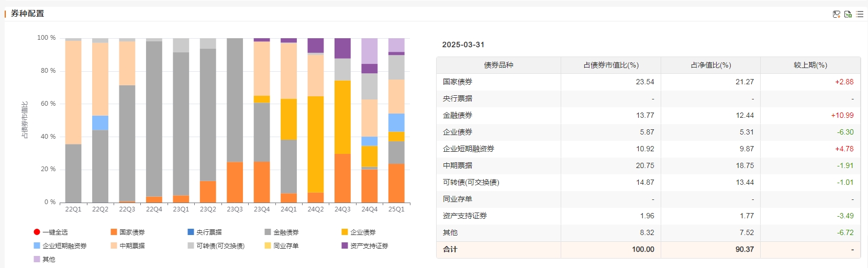The width and height of the screenshot is (868, 268).
Task: Select the 资产支持证券 row label in table
Action: [465, 216]
